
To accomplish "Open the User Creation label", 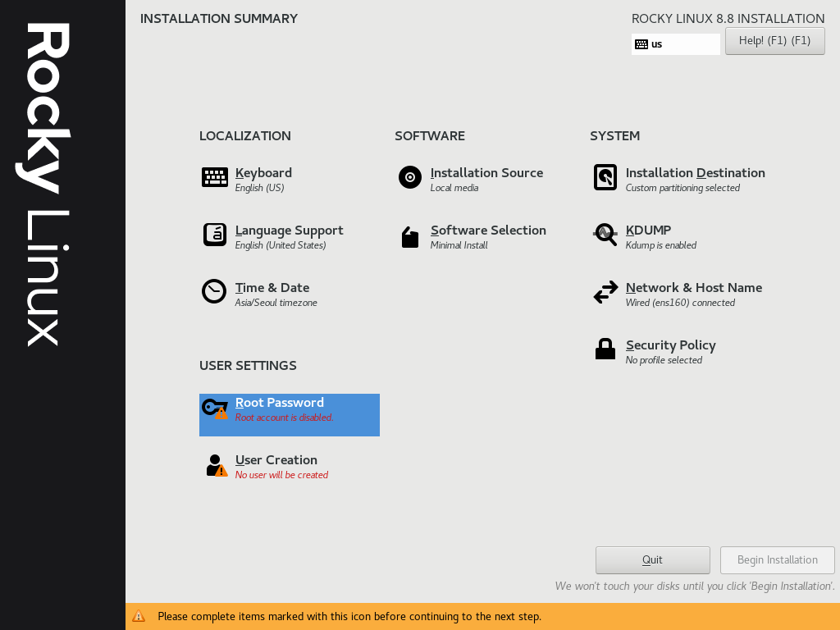I will tap(276, 459).
